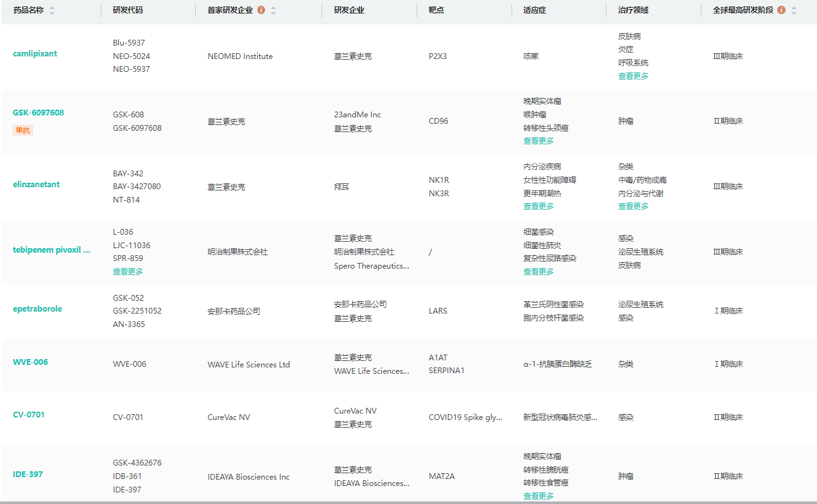Open epetraborole drug link
Image resolution: width=817 pixels, height=504 pixels.
point(37,308)
